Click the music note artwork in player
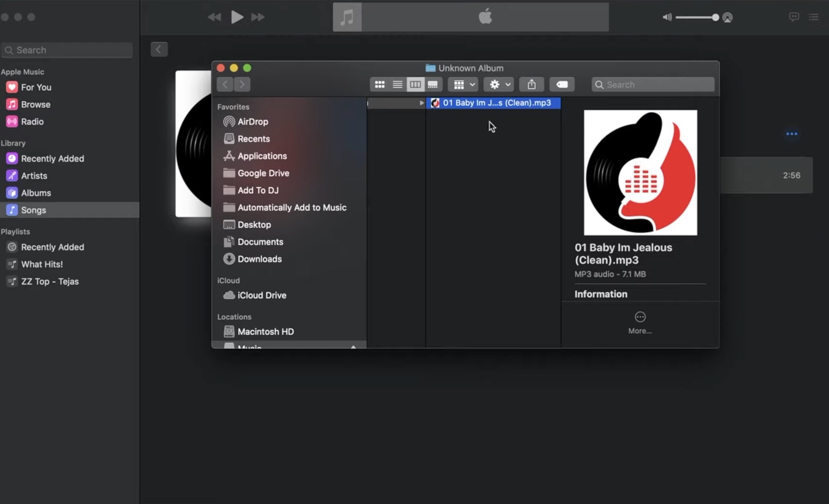The width and height of the screenshot is (829, 504). coord(347,17)
